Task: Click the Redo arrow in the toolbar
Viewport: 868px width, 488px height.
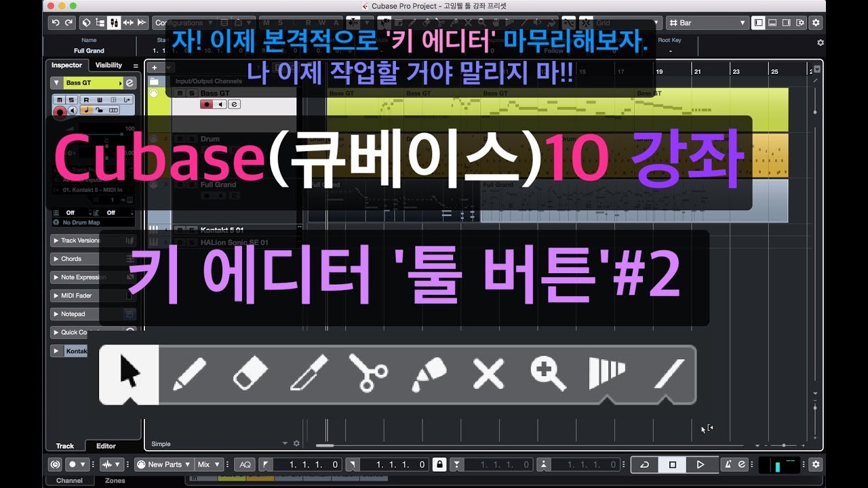Action: (x=68, y=23)
